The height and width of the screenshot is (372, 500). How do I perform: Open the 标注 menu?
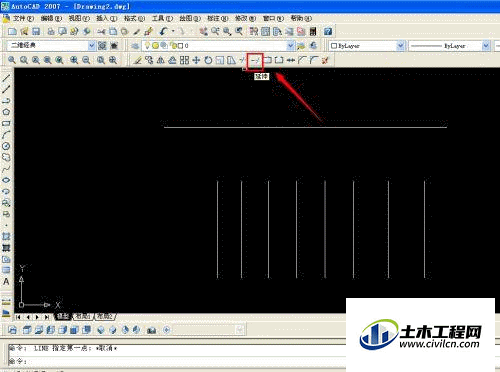pyautogui.click(x=217, y=18)
